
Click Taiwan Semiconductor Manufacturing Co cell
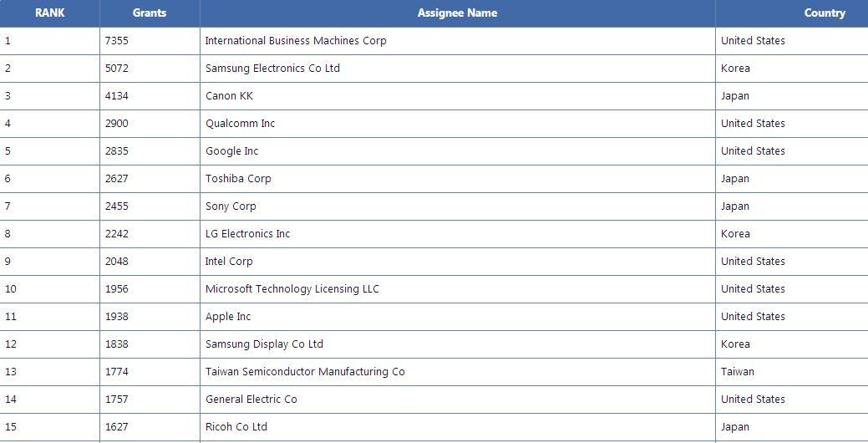coord(305,371)
